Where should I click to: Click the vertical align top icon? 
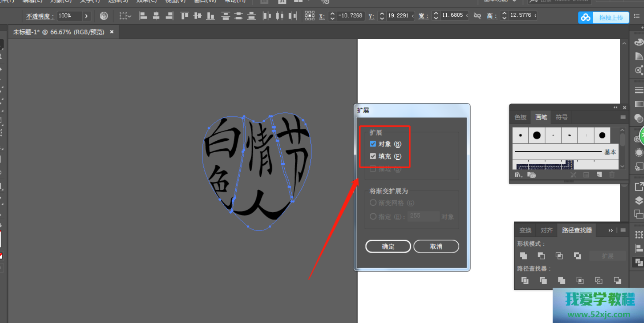185,16
